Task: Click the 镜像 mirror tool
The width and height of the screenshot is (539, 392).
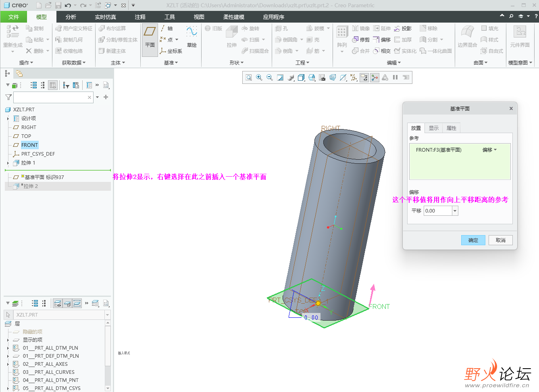Action: click(361, 28)
